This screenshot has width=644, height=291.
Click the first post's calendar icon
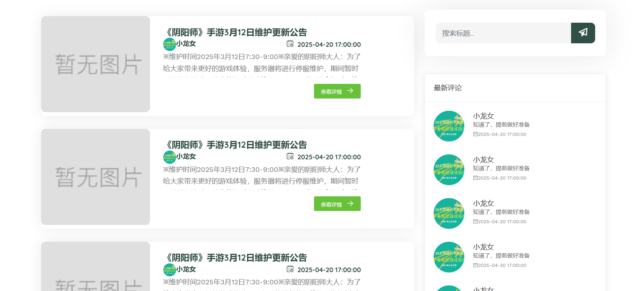click(x=290, y=44)
